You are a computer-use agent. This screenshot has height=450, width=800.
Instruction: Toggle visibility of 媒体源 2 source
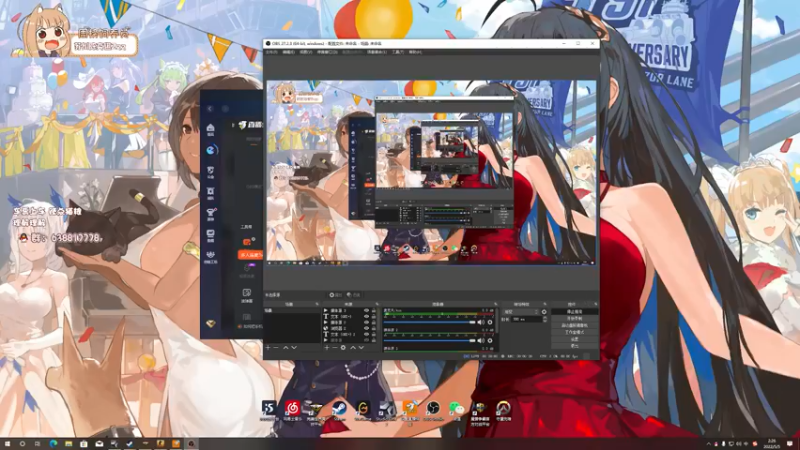pyautogui.click(x=367, y=322)
